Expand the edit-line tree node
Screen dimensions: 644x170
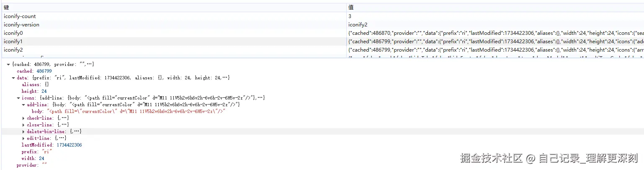point(23,138)
